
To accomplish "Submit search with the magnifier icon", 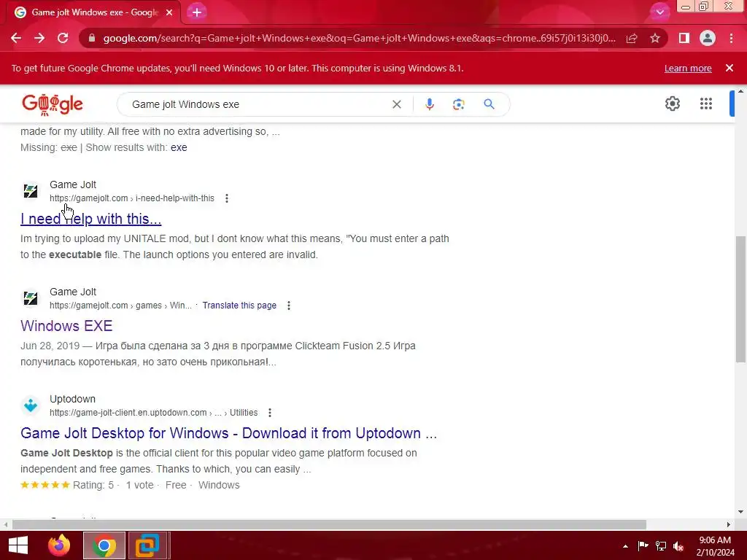I will point(489,104).
